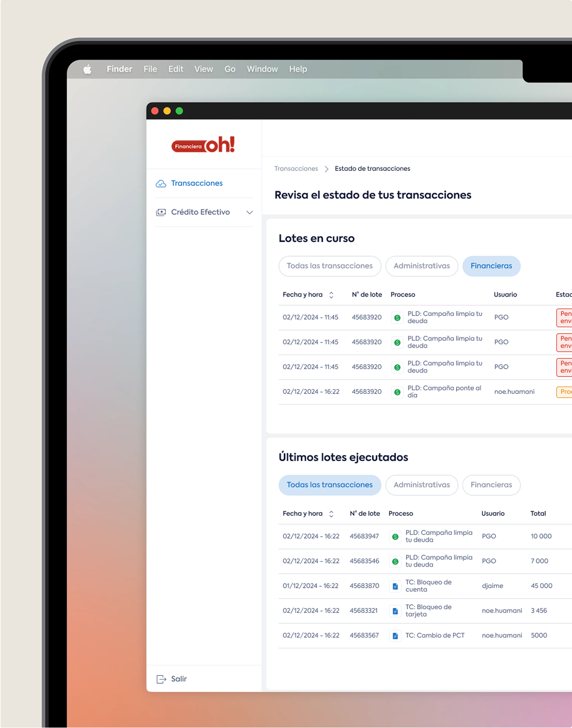This screenshot has width=572, height=728.
Task: Select Todas las transacciones in Lotes en curso
Action: [330, 266]
